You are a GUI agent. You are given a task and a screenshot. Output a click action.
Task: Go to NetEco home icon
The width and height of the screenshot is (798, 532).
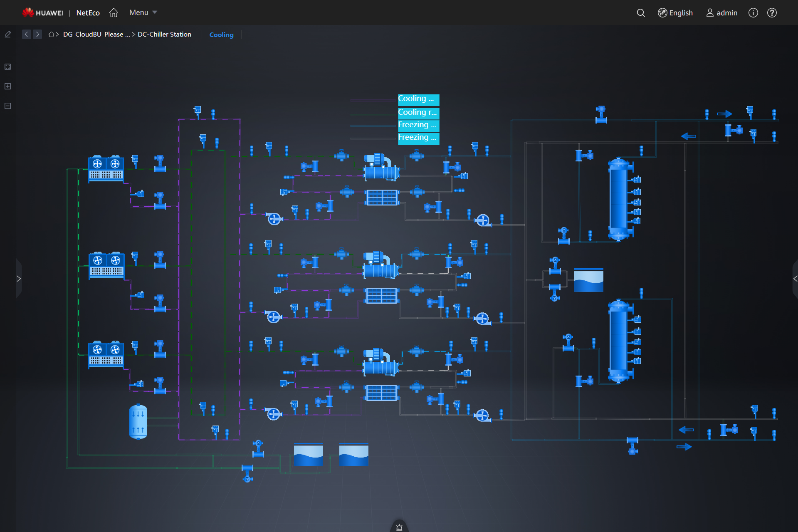click(x=114, y=13)
